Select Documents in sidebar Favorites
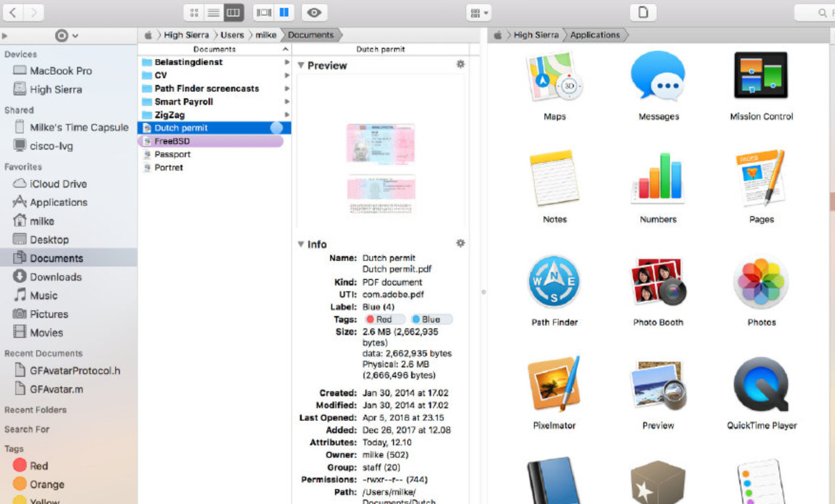The width and height of the screenshot is (835, 504). click(69, 258)
